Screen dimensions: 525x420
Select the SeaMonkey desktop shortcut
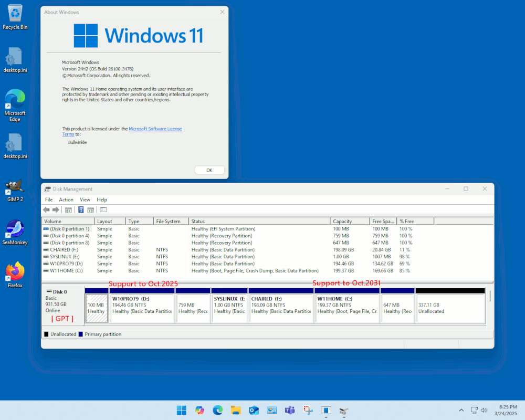click(15, 233)
